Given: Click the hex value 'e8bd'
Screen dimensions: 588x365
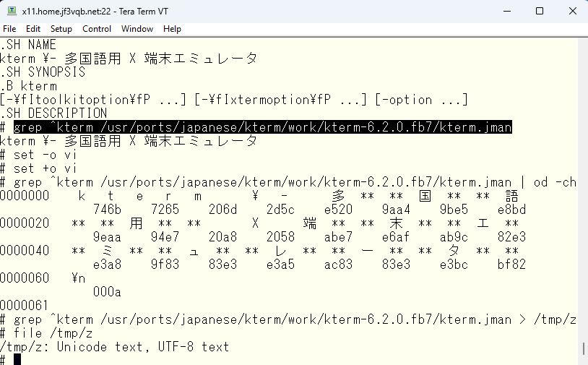Looking at the screenshot, I should click(x=511, y=210).
